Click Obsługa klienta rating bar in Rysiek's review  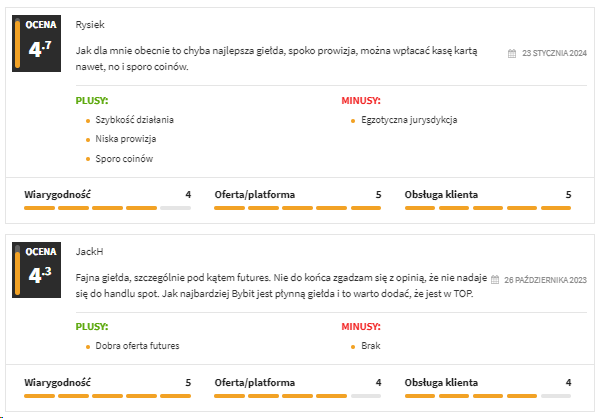click(x=488, y=207)
